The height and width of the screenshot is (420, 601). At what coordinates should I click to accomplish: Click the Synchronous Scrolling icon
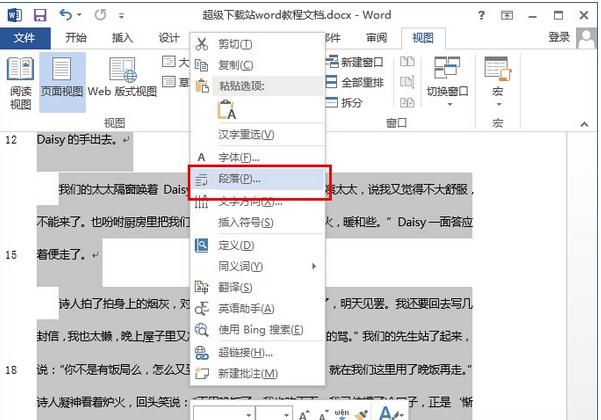click(x=407, y=82)
